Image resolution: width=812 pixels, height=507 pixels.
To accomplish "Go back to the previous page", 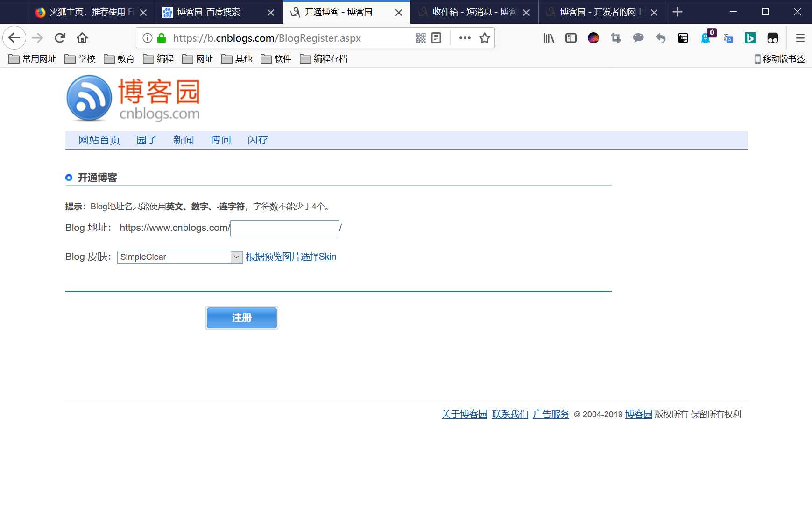I will click(x=14, y=38).
